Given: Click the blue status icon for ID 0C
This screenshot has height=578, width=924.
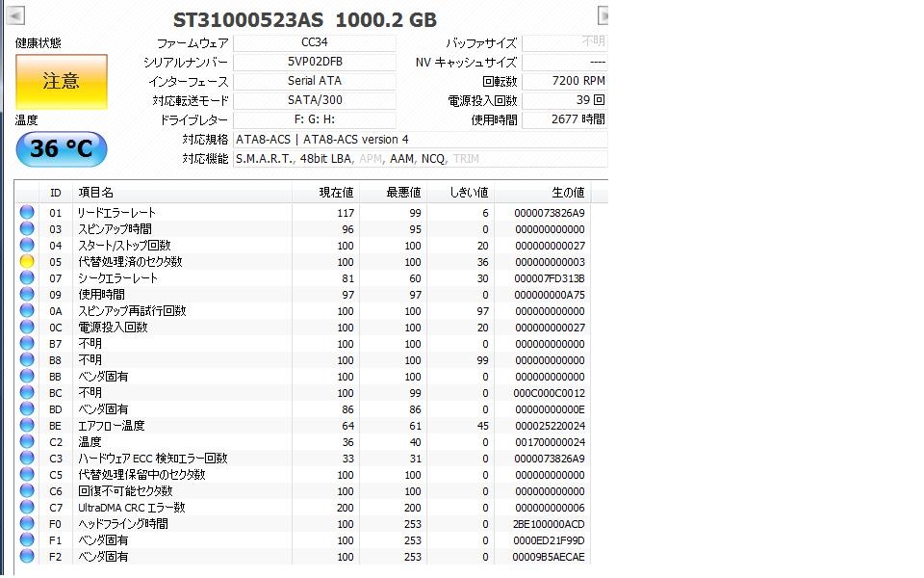Looking at the screenshot, I should click(x=27, y=328).
